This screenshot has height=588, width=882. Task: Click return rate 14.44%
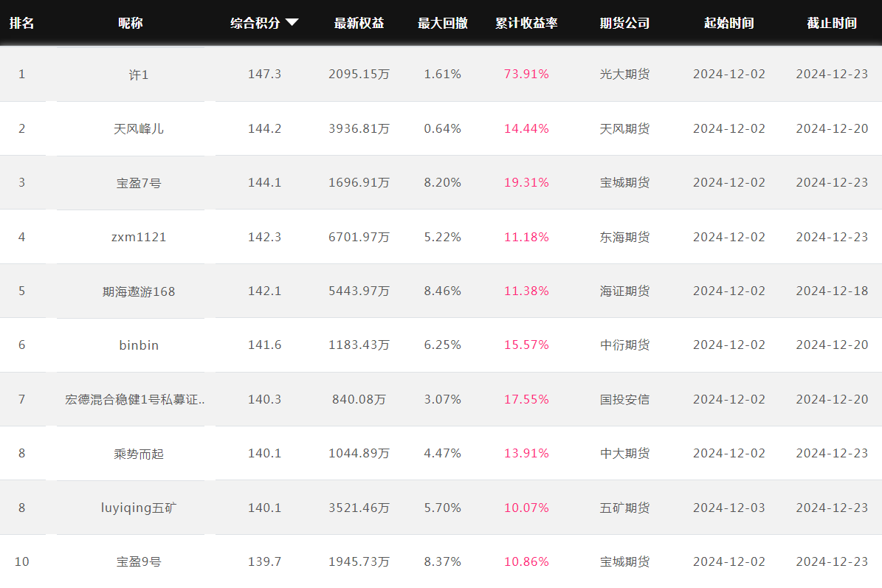click(526, 128)
